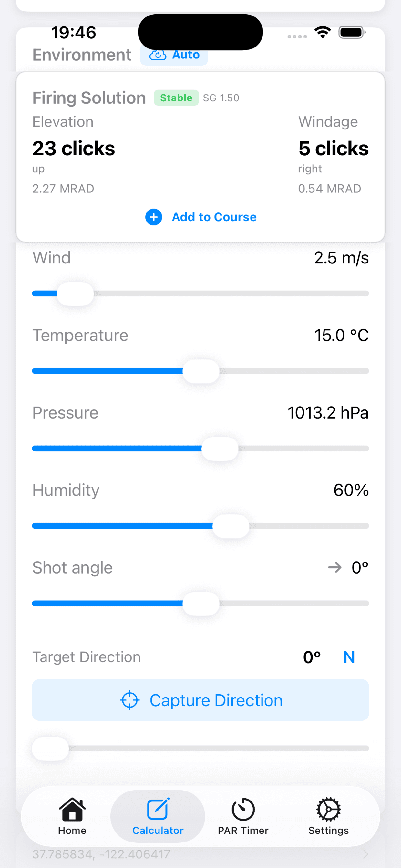Screen dimensions: 401x868
Task: Click the Humidity slider handle
Action: coord(231,526)
